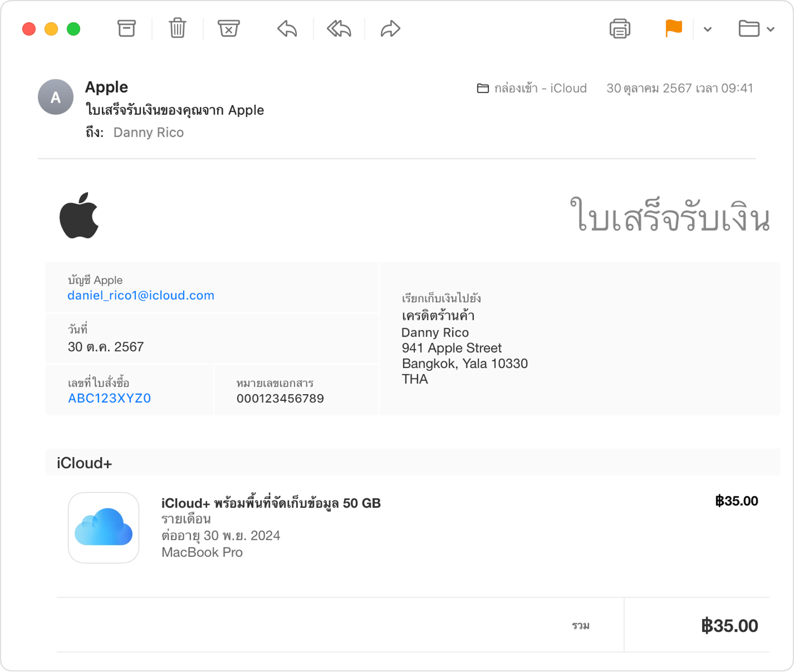Select document number 000123456789
The image size is (794, 672).
pyautogui.click(x=280, y=399)
